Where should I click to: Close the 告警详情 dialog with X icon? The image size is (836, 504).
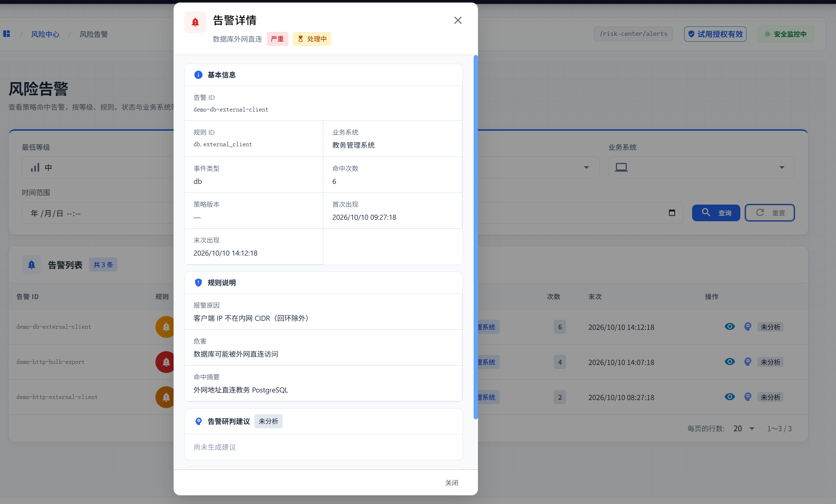coord(458,20)
